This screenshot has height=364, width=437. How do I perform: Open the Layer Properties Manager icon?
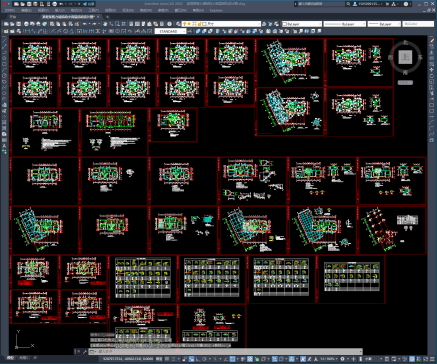click(178, 24)
